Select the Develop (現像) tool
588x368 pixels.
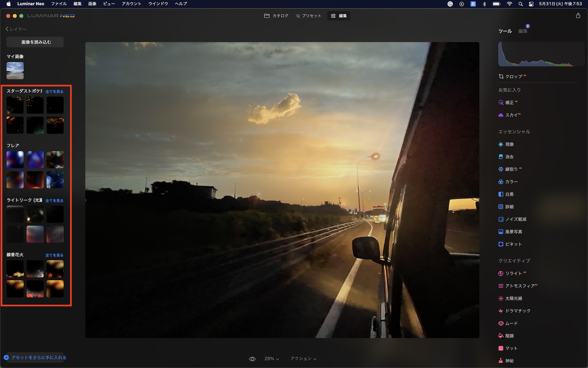tap(509, 144)
